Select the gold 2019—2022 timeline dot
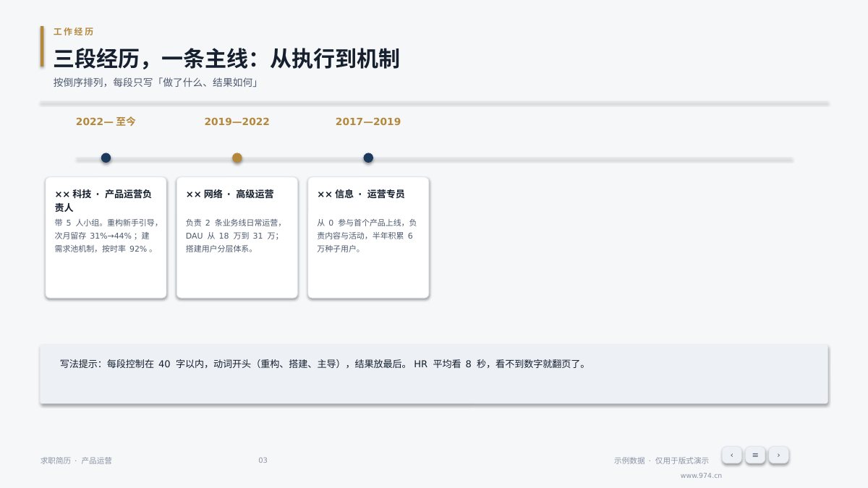Image resolution: width=868 pixels, height=488 pixels. pyautogui.click(x=237, y=158)
